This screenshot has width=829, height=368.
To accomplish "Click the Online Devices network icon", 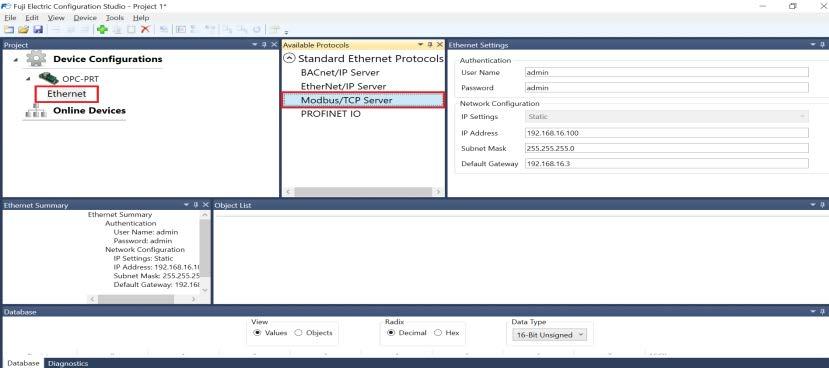I will click(x=36, y=111).
